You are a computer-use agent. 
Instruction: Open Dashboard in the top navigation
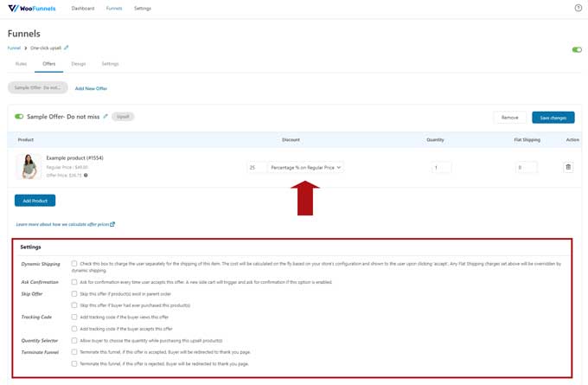point(83,9)
